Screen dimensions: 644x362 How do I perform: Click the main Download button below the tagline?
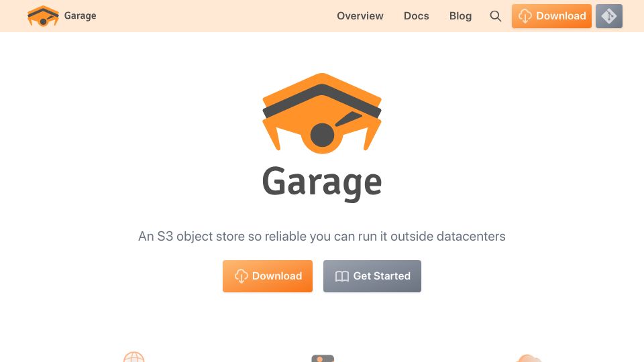pos(268,276)
